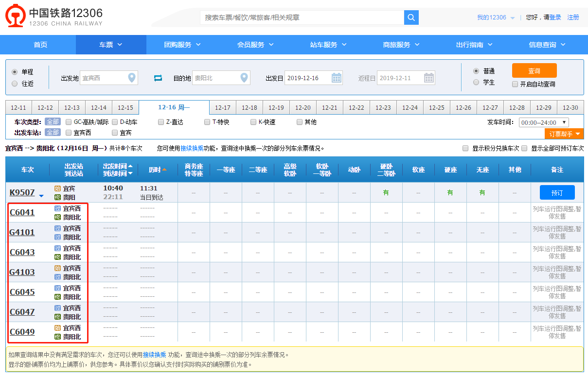Image resolution: width=588 pixels, height=376 pixels.
Task: Open the calendar icon for 出发日
Action: tap(337, 78)
